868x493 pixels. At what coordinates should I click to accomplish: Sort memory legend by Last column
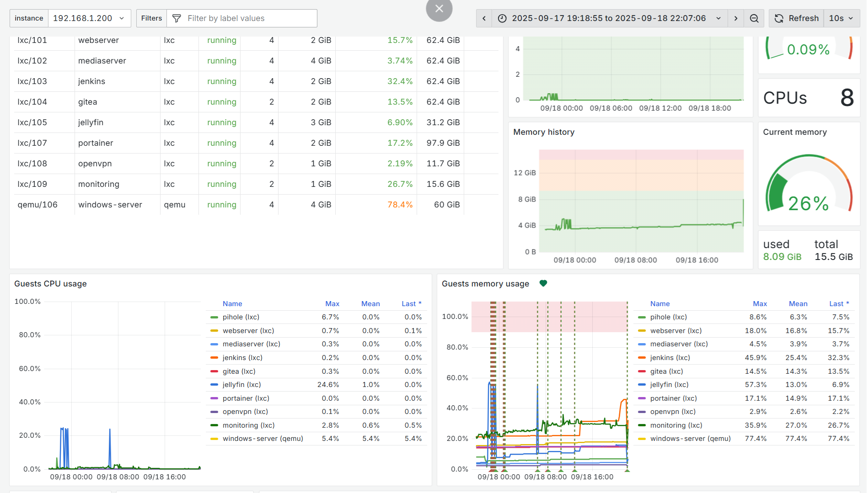838,304
